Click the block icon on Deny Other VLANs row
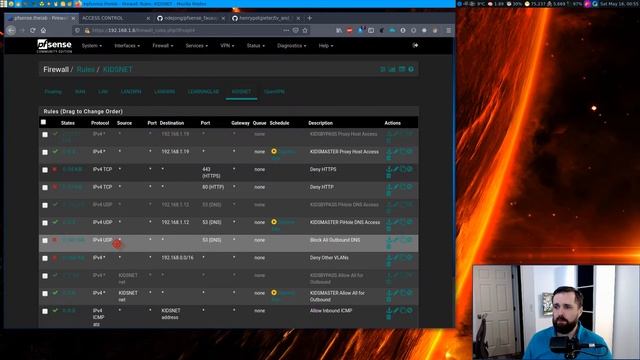640x360 pixels. coord(55,258)
